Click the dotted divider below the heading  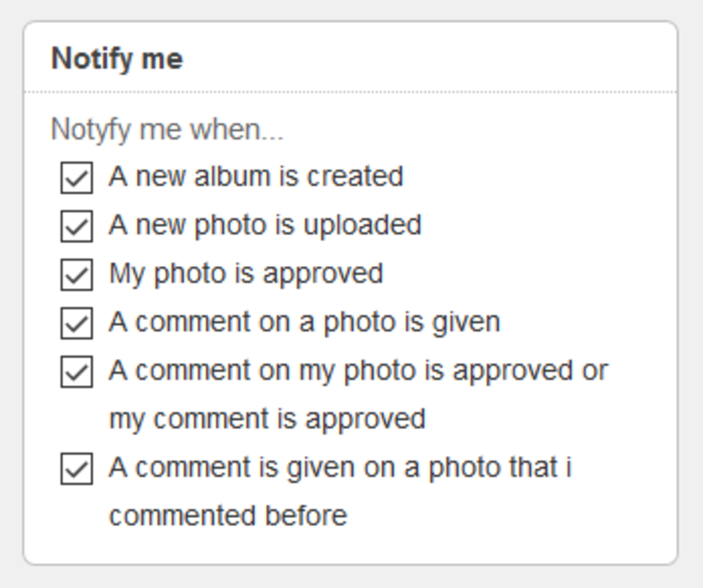click(350, 91)
